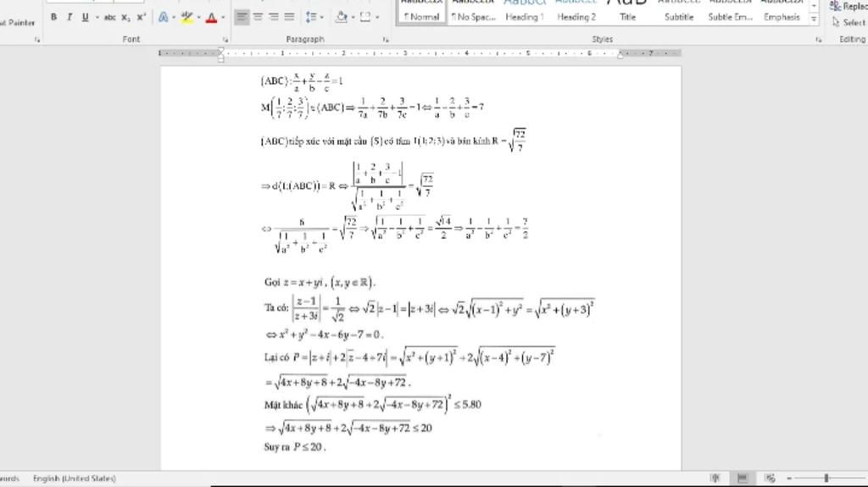Apply red font color

pyautogui.click(x=211, y=17)
